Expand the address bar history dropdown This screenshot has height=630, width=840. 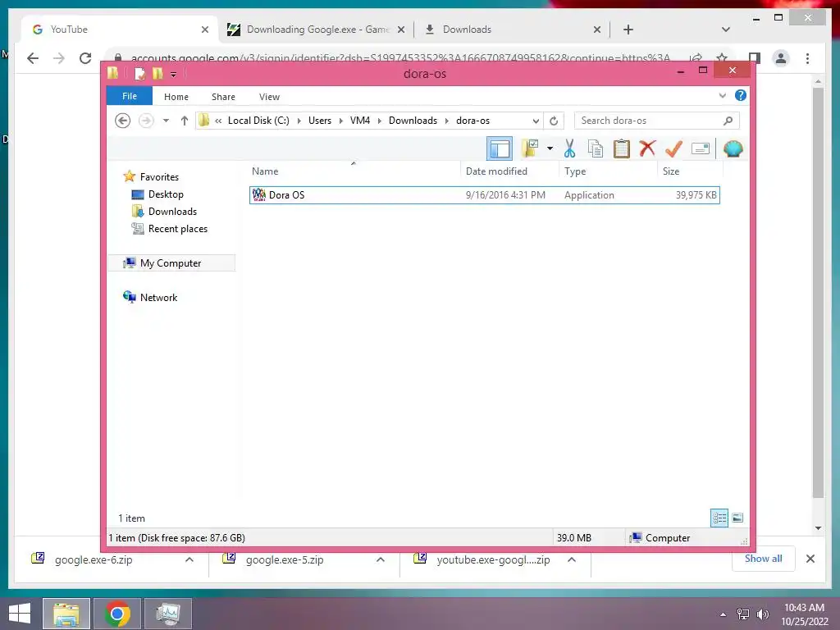[x=535, y=121]
